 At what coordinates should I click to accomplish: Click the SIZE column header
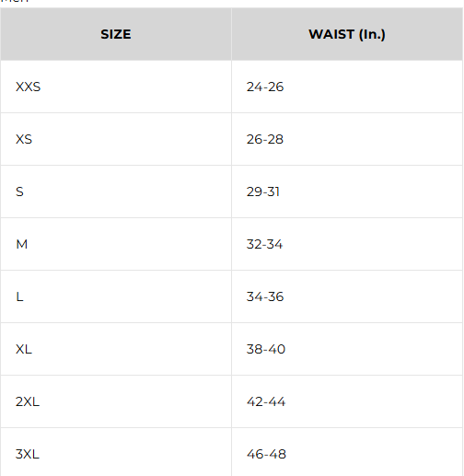(x=116, y=34)
